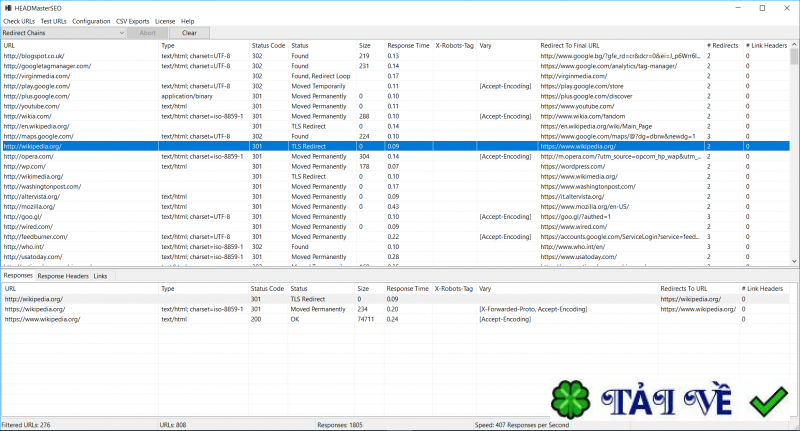
Task: Click 'Found, Redirect Loop' status cell
Action: click(320, 76)
